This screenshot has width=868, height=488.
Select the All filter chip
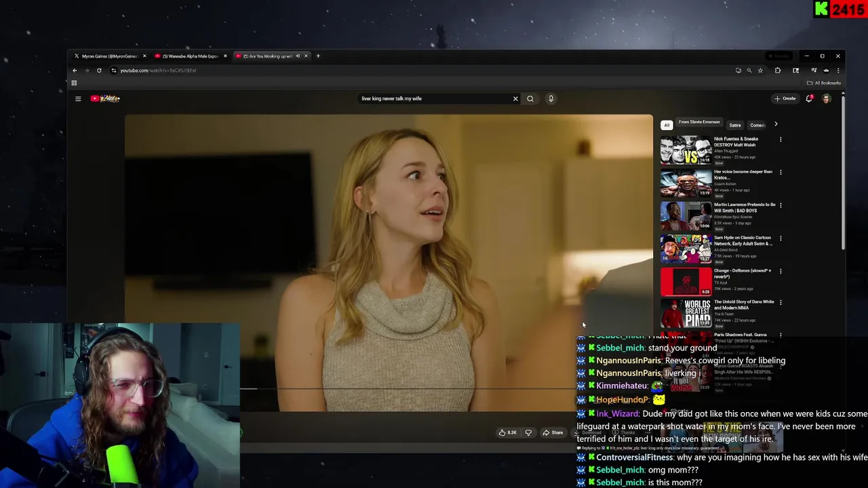coord(667,125)
